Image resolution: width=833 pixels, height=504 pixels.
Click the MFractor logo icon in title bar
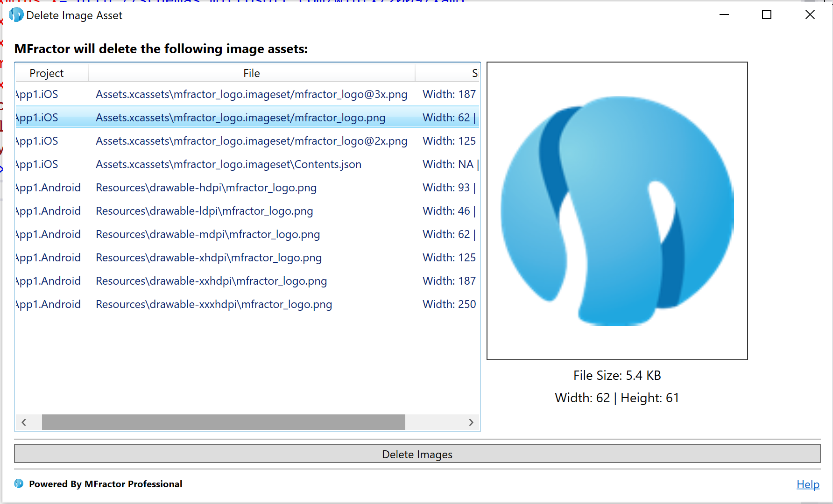[16, 15]
